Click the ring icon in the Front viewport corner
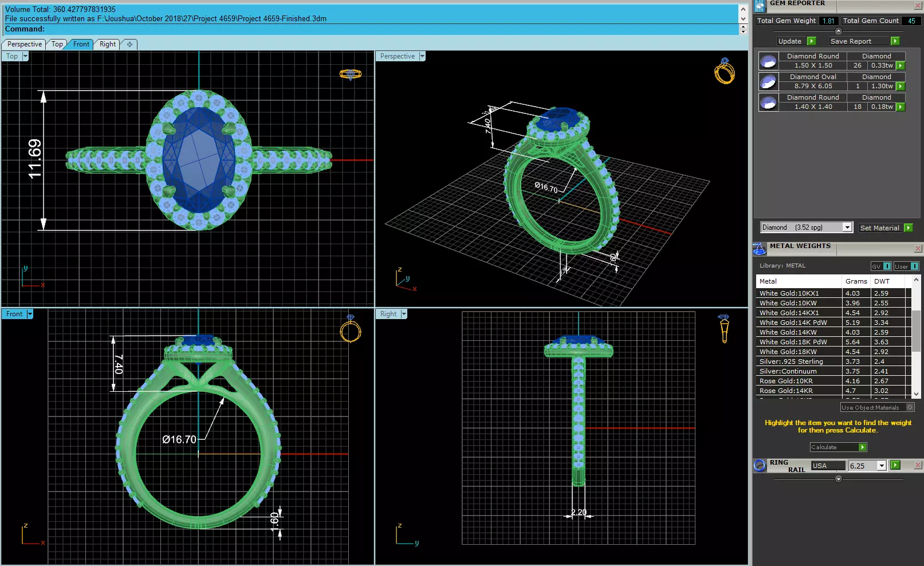 point(351,328)
